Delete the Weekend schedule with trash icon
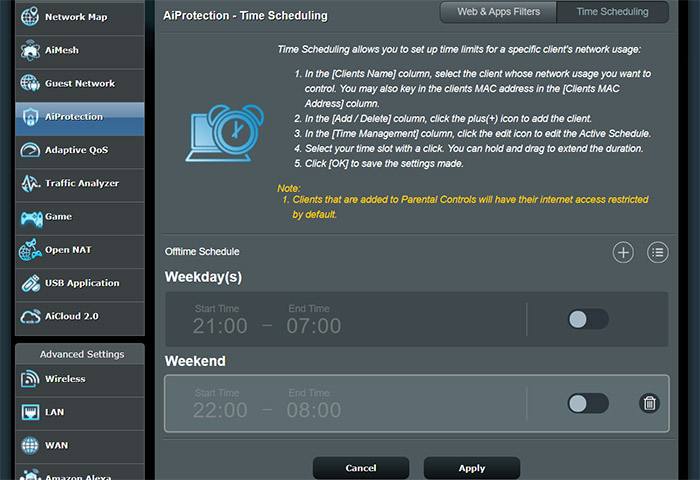The width and height of the screenshot is (700, 480). click(x=649, y=403)
